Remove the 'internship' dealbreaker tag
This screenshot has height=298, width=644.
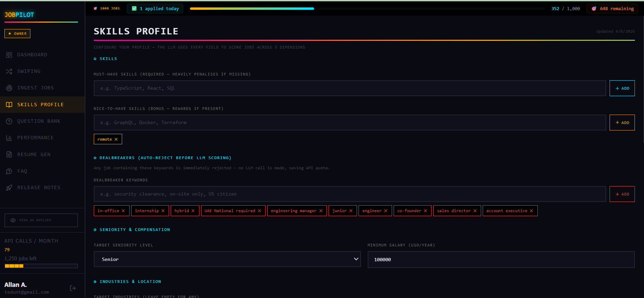point(163,211)
